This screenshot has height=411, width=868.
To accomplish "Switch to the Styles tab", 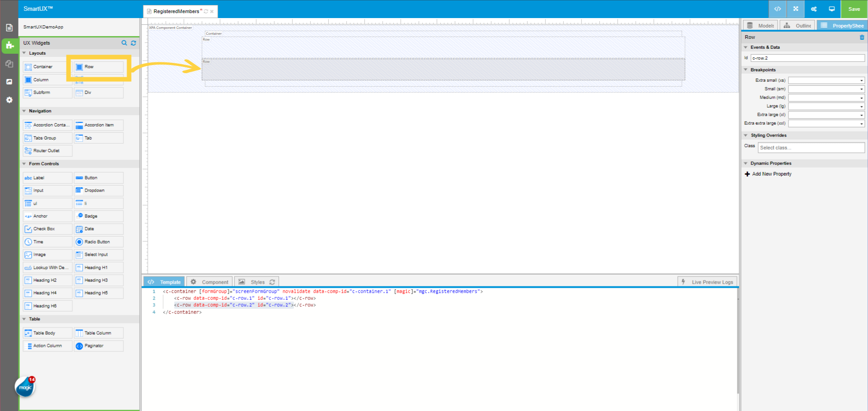I will (x=257, y=282).
